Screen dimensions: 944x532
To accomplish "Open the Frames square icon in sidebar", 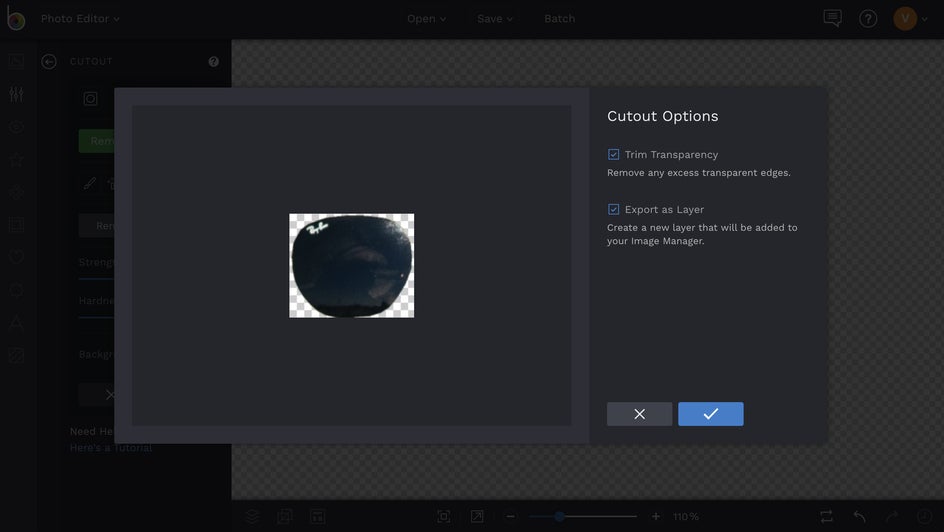I will coord(16,225).
